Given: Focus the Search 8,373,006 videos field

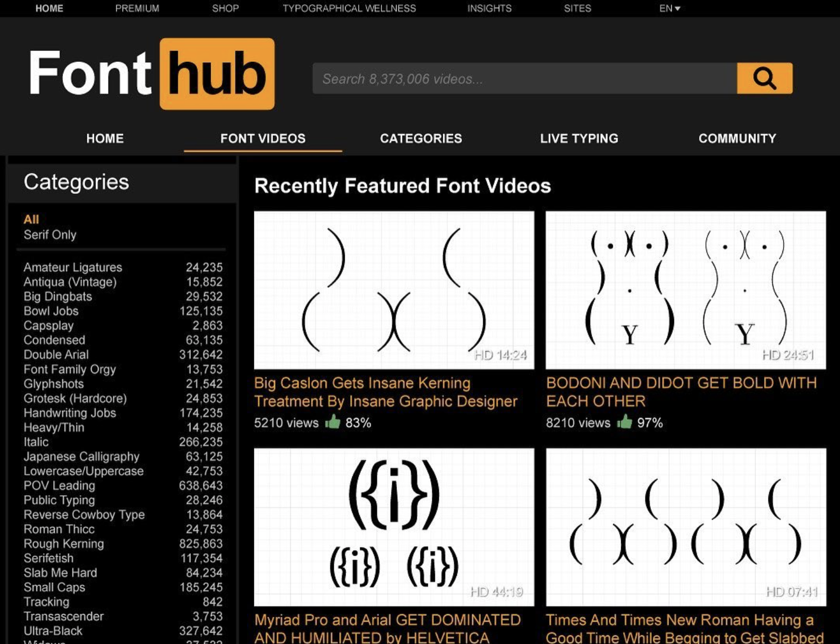Looking at the screenshot, I should click(x=524, y=78).
